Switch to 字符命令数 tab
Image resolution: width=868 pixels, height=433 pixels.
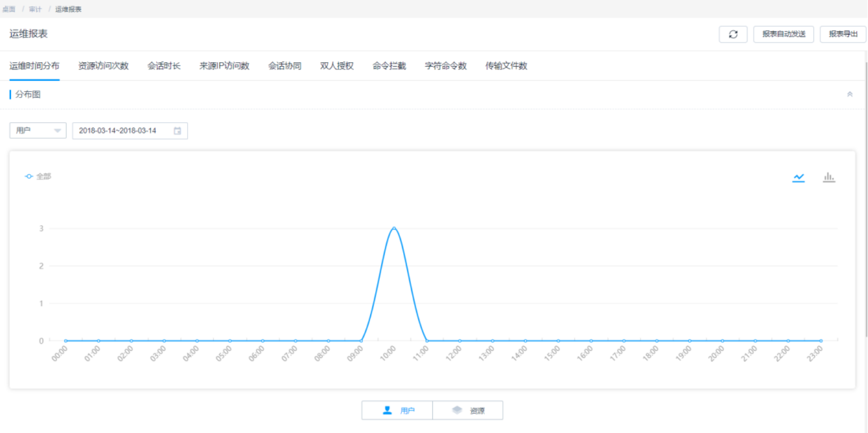tap(446, 66)
